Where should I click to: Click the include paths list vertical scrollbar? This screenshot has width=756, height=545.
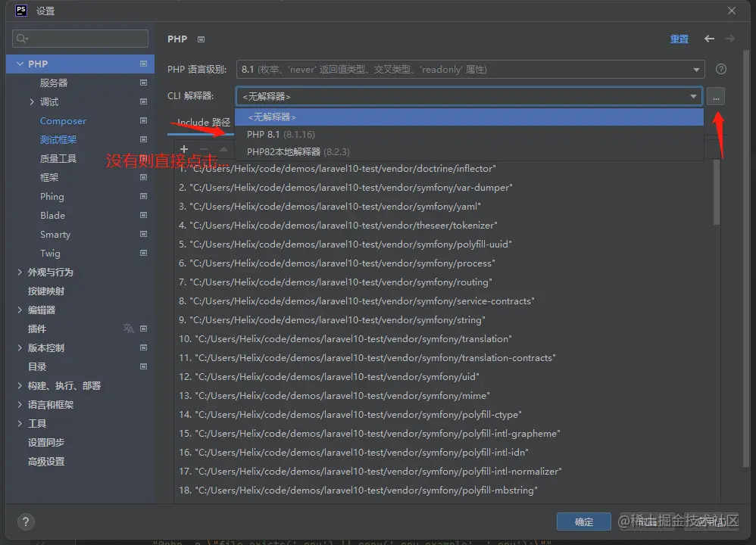pyautogui.click(x=717, y=192)
